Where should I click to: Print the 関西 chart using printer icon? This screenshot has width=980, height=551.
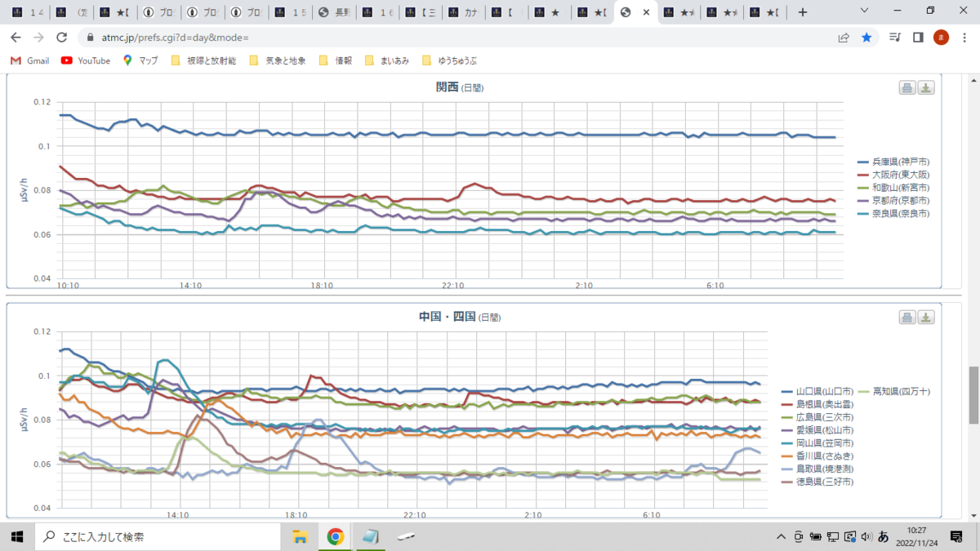click(x=907, y=88)
